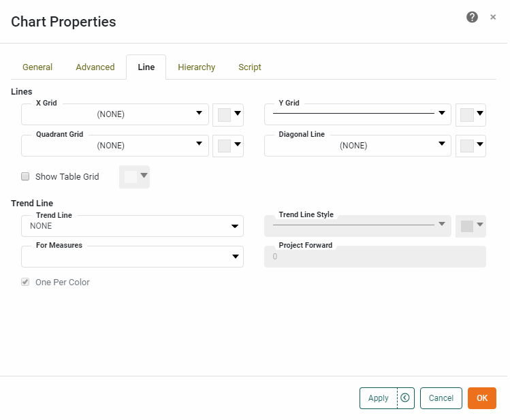Close the Chart Properties dialog
The height and width of the screenshot is (420, 510).
493,17
